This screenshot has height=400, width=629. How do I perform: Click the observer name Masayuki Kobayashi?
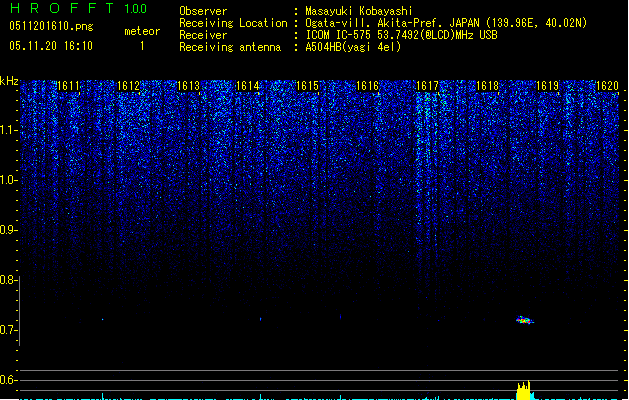tap(359, 11)
